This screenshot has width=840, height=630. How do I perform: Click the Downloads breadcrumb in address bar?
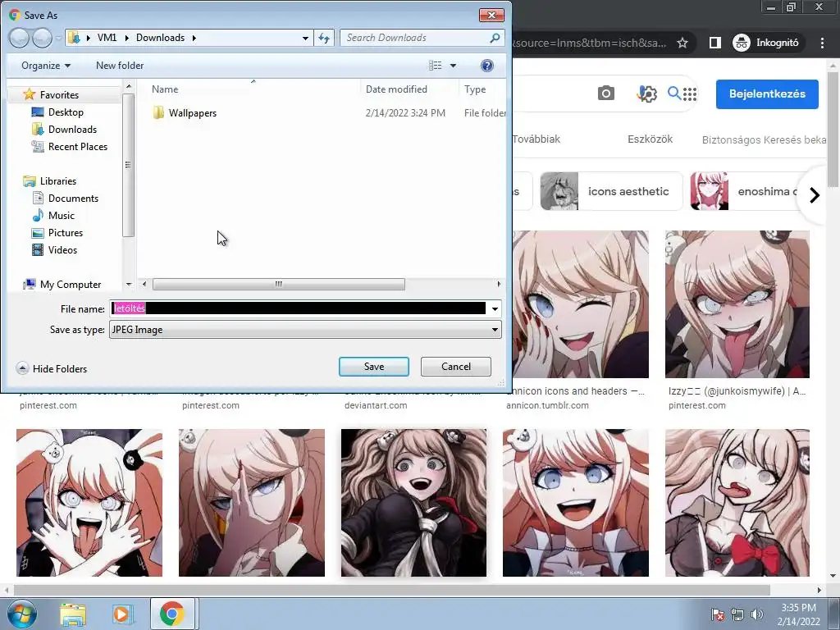click(x=160, y=38)
